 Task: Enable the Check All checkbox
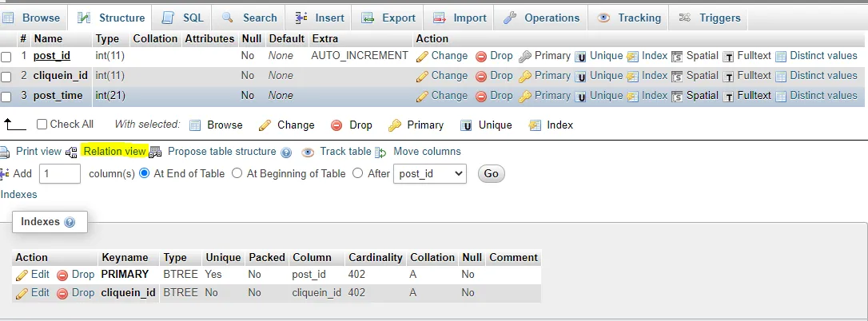click(42, 125)
